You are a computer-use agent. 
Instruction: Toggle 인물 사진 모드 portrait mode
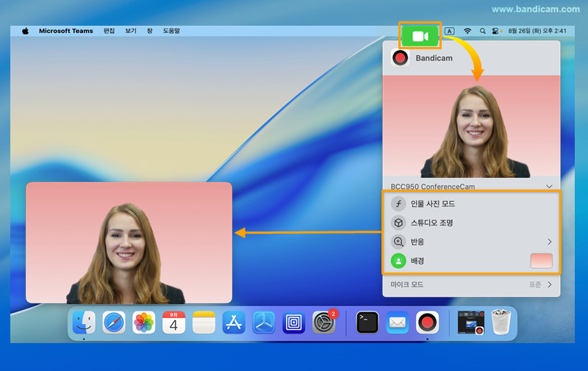398,203
